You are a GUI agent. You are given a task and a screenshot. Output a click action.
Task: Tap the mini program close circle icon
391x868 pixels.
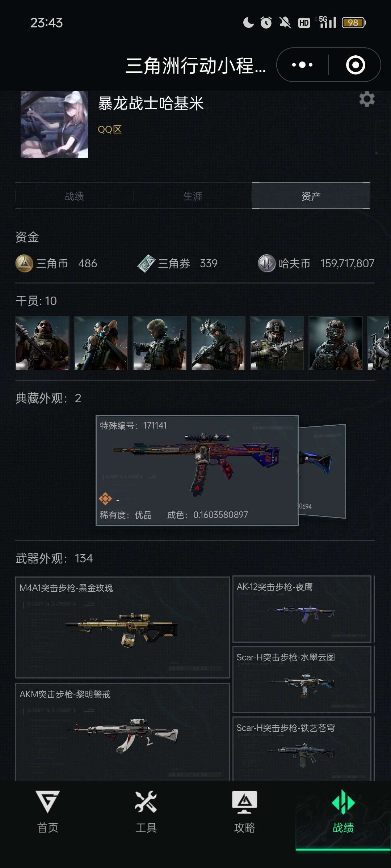[356, 65]
